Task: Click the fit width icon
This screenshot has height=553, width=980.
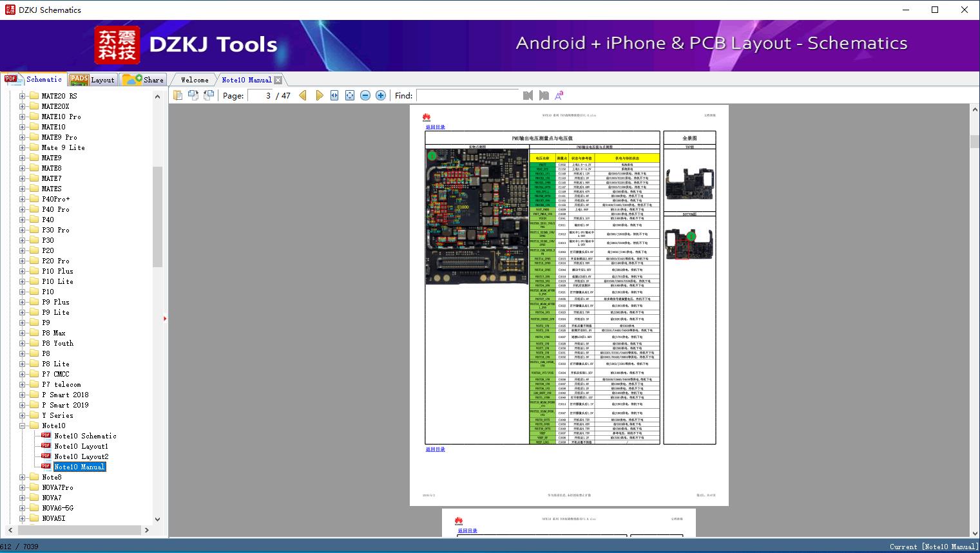Action: coord(334,95)
